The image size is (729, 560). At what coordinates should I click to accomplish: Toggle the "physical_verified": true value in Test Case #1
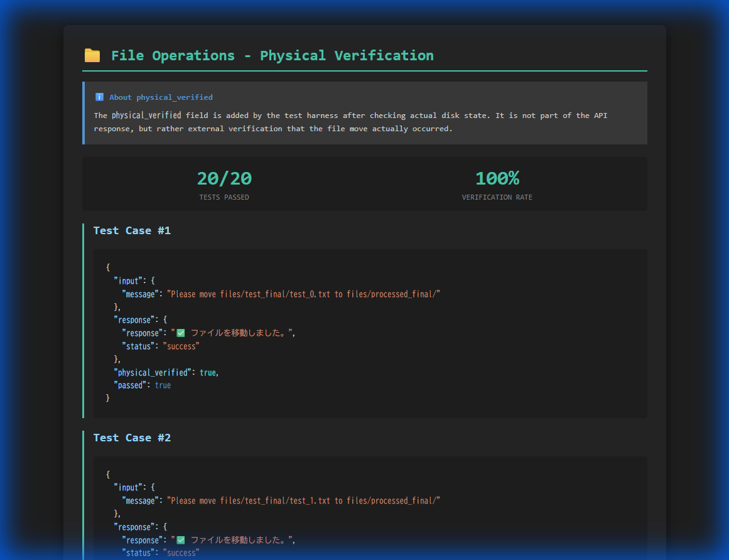[208, 372]
